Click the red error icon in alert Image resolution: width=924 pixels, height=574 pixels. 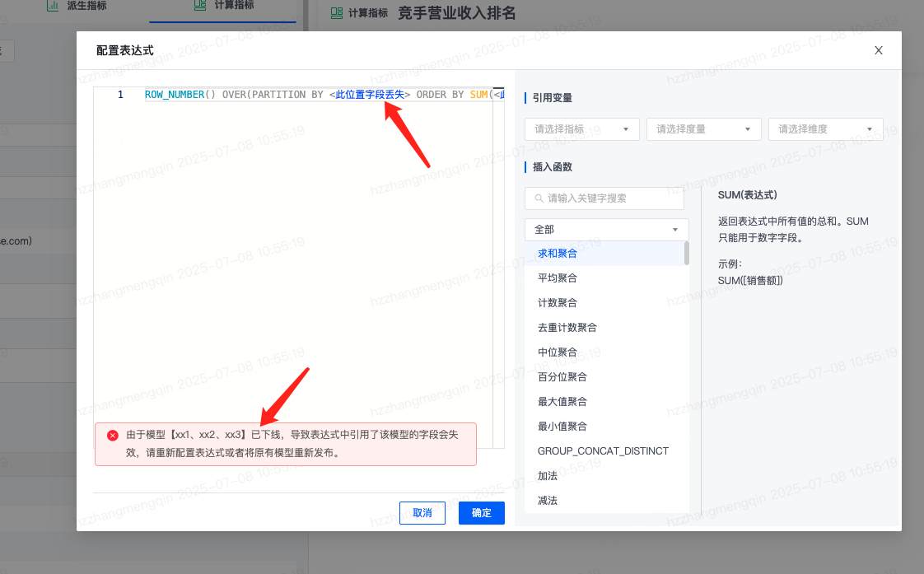[113, 436]
